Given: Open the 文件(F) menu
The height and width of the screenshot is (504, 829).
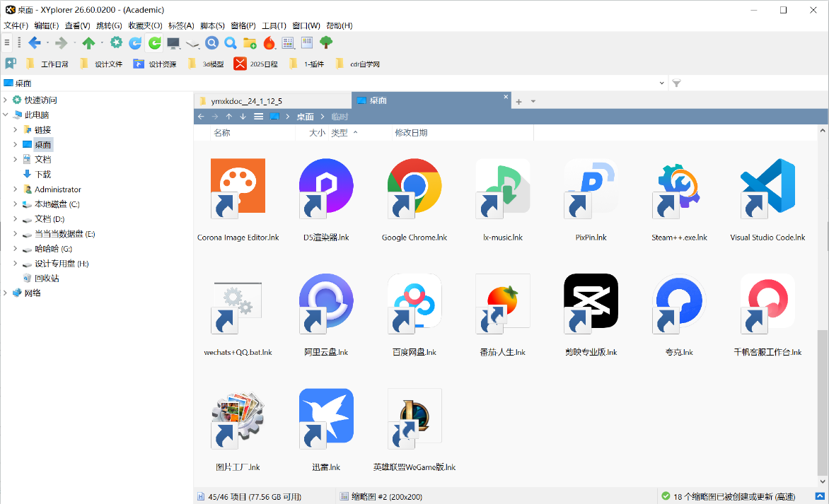Looking at the screenshot, I should coord(16,25).
